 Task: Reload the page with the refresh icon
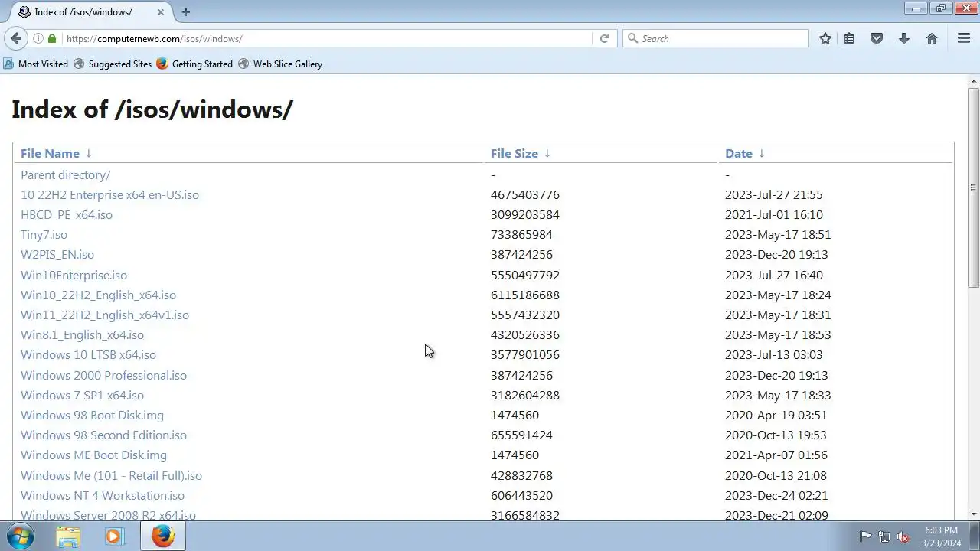tap(604, 38)
